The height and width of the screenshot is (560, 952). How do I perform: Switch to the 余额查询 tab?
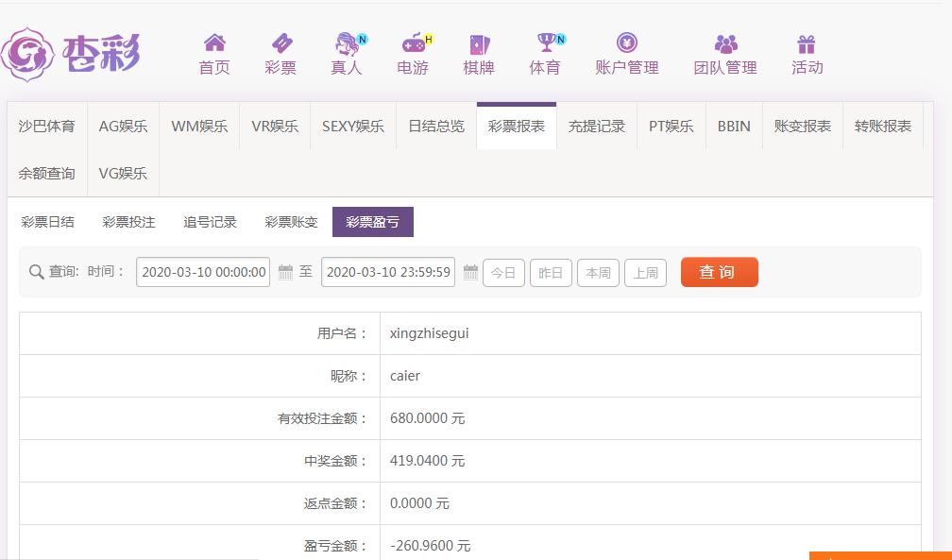pos(47,174)
